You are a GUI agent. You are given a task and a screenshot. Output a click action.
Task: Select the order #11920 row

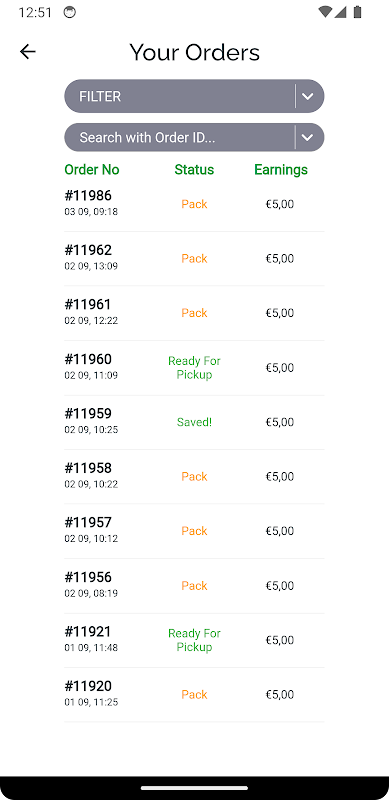click(x=194, y=695)
